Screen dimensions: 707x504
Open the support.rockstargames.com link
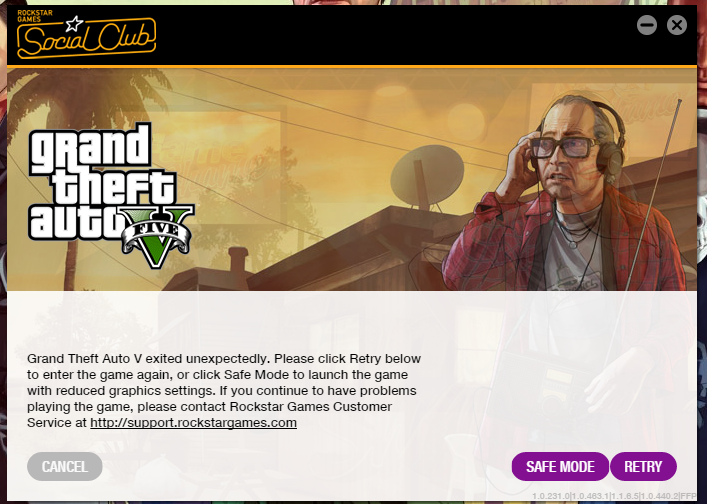(x=193, y=423)
